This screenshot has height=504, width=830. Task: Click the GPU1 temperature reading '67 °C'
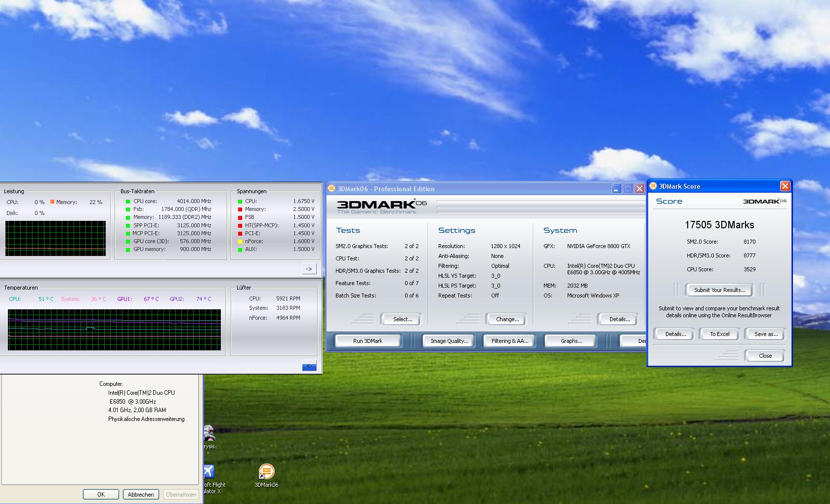pos(151,299)
